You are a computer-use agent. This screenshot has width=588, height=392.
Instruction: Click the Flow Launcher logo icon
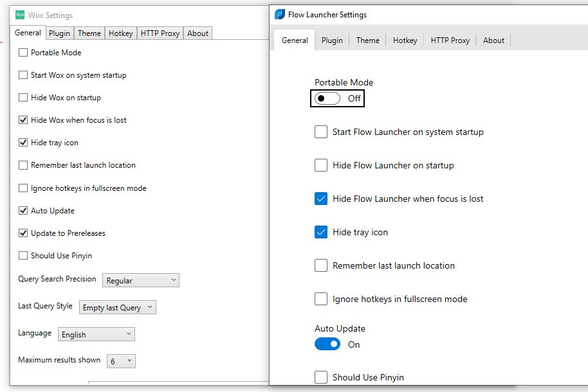(x=280, y=15)
